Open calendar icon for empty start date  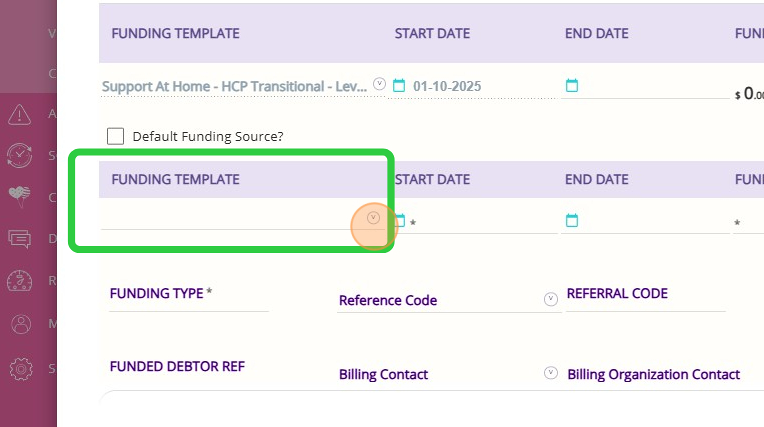pos(399,220)
